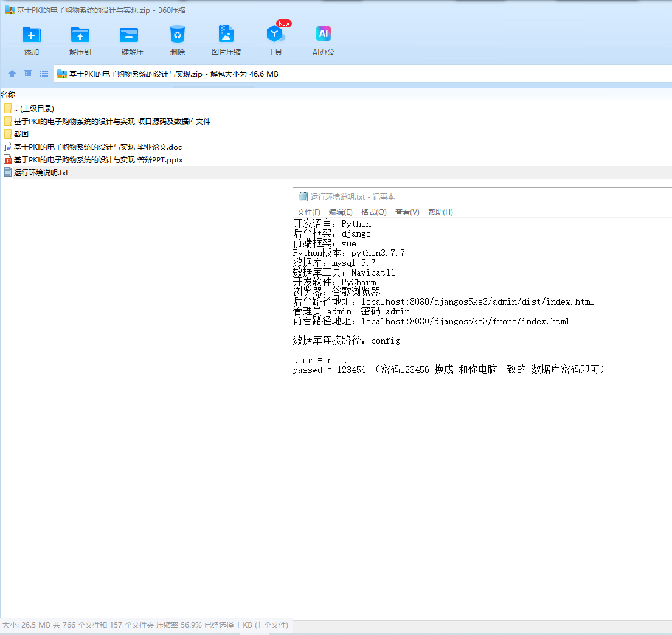Open Notepad 编辑(E) menu
This screenshot has height=635, width=672.
click(x=341, y=212)
